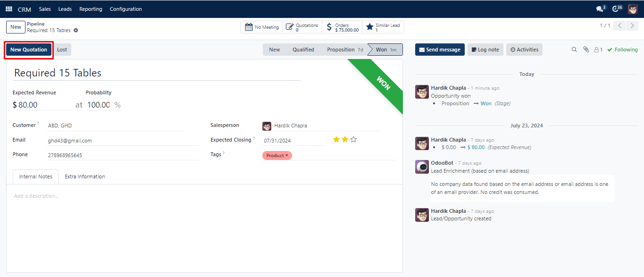Viewport: 644px width, 277px height.
Task: Open the conversations chat icon
Action: [600, 9]
